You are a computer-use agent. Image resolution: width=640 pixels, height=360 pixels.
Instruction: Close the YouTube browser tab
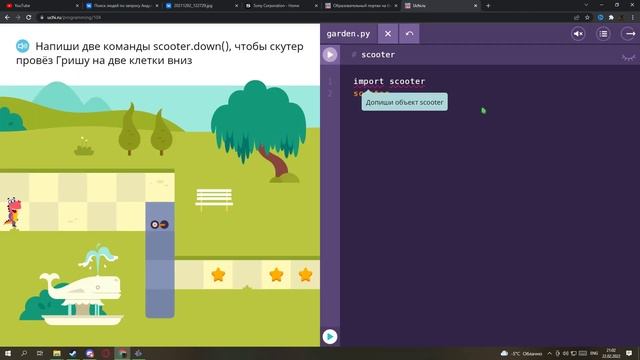pyautogui.click(x=77, y=6)
